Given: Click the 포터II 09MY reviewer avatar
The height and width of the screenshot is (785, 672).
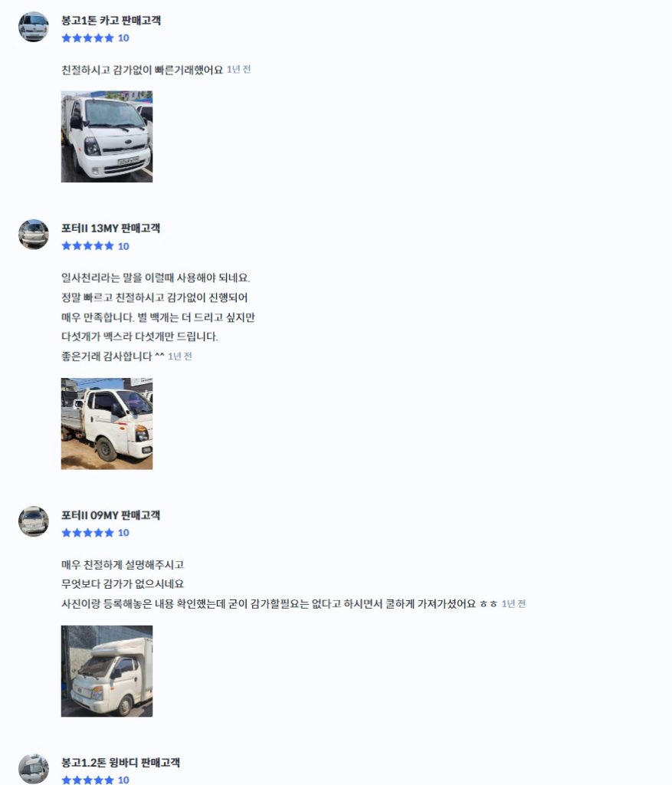Looking at the screenshot, I should tap(34, 521).
